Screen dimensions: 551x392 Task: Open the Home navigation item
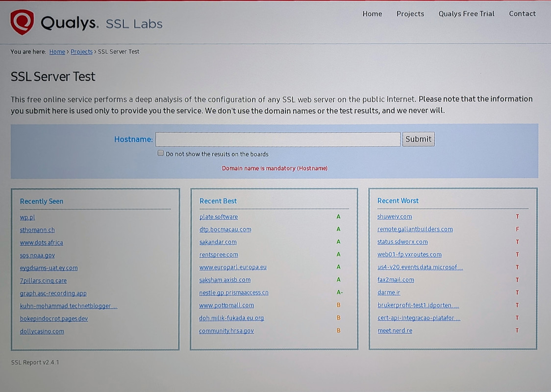click(372, 14)
